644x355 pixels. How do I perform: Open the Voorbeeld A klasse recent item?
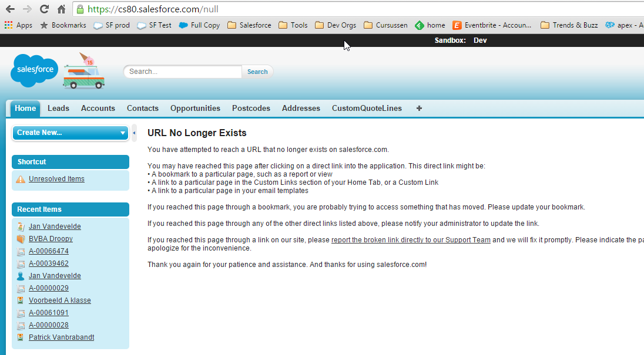59,300
